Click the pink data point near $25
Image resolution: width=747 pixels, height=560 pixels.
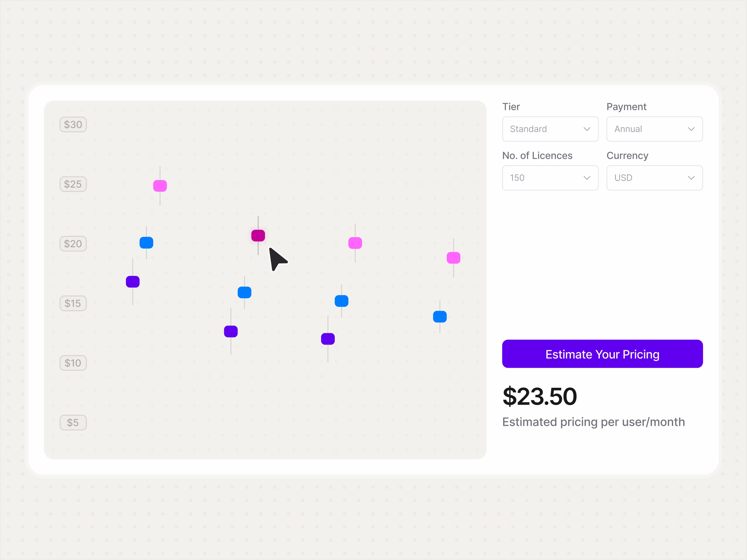(160, 186)
